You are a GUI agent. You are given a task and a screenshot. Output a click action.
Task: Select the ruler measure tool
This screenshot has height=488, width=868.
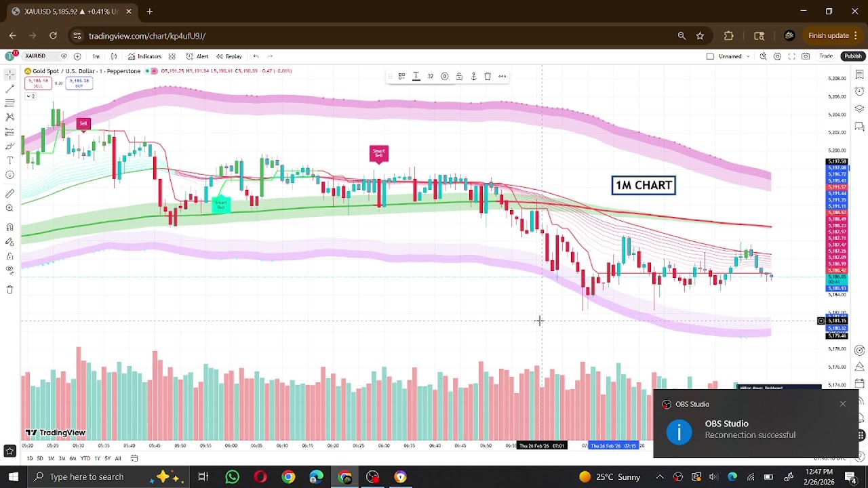pyautogui.click(x=9, y=194)
